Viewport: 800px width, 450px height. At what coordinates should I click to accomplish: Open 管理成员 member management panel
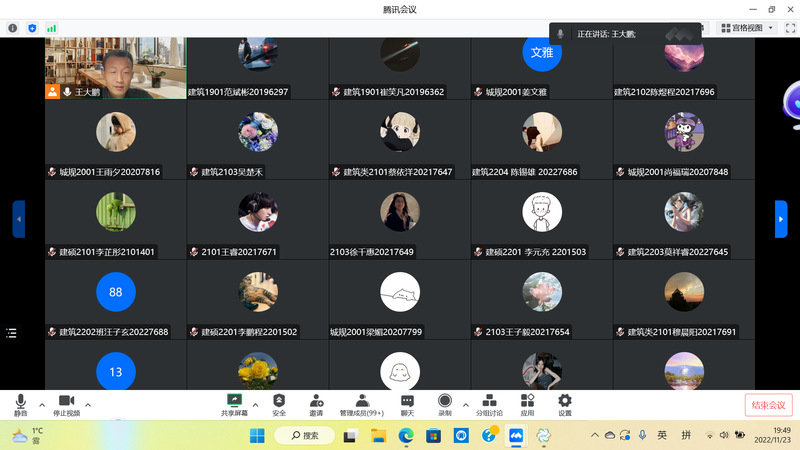361,404
